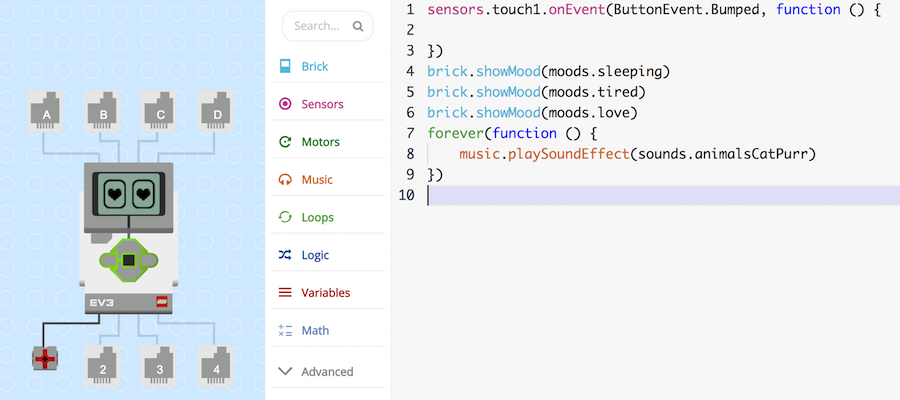Click the LEGO logo on the brick

[162, 302]
